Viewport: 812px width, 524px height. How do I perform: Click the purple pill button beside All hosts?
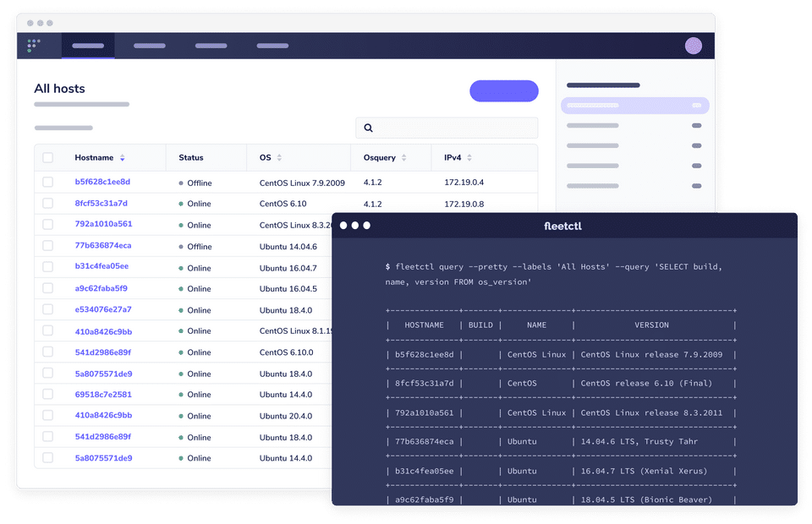(504, 91)
